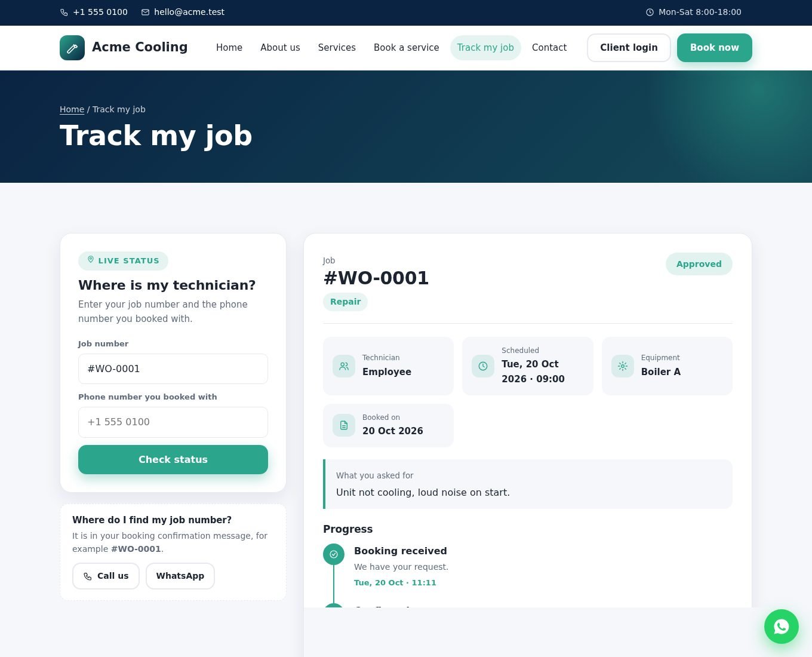Click the Scheduled clock icon

(483, 366)
